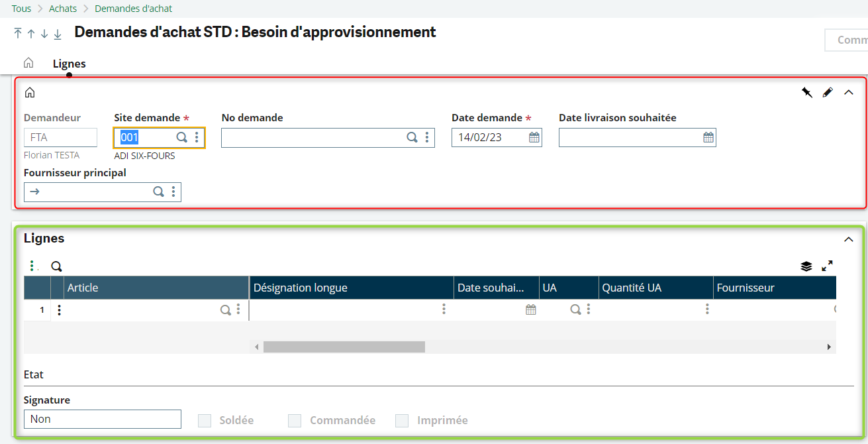Jump to the first record arrow
868x444 pixels.
[18, 34]
